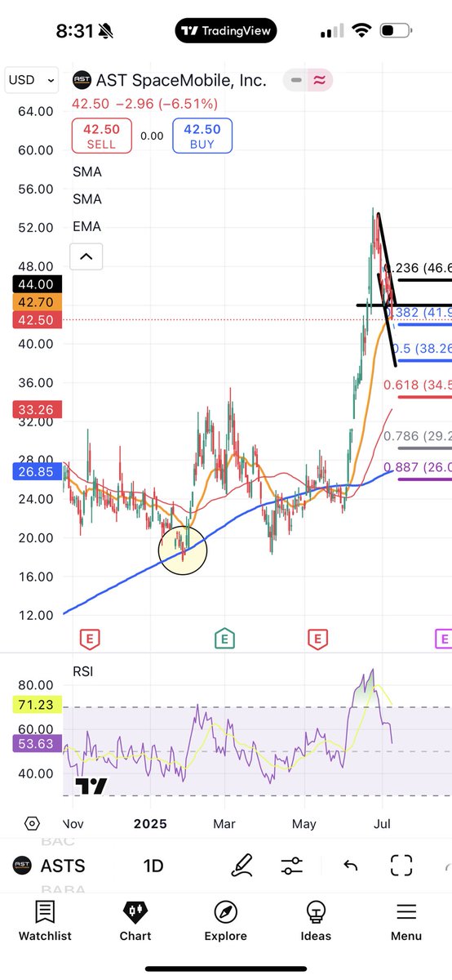Open the USD currency dropdown

click(x=31, y=80)
